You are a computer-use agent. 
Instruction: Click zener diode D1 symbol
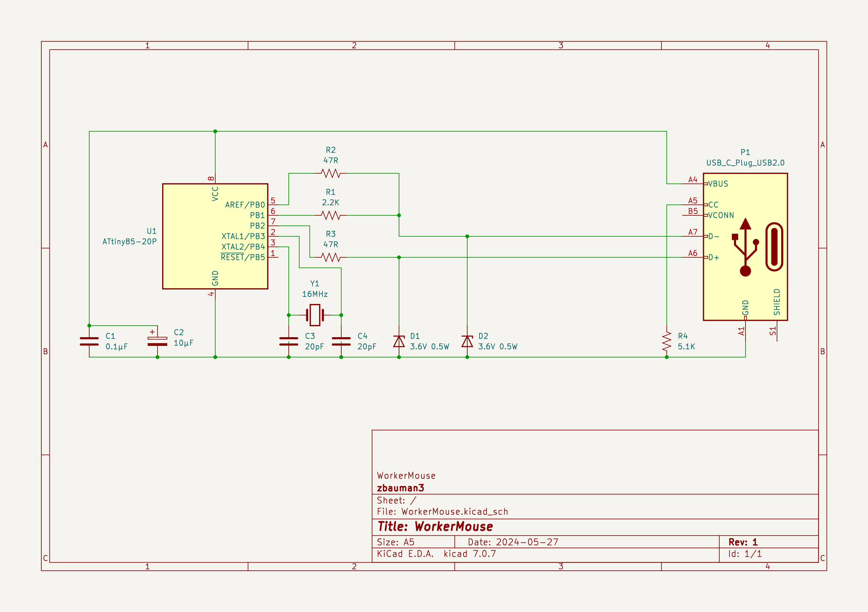tap(399, 341)
